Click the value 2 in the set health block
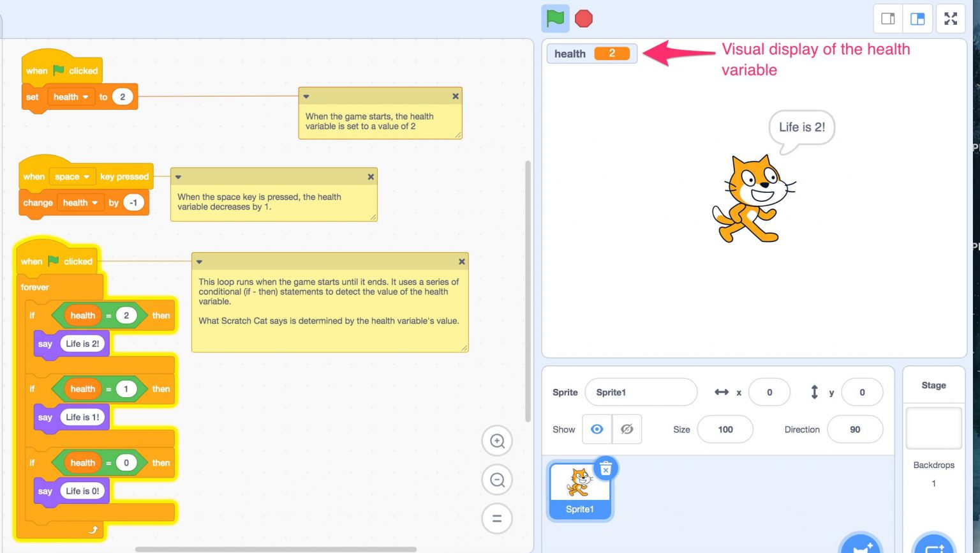 pyautogui.click(x=122, y=97)
